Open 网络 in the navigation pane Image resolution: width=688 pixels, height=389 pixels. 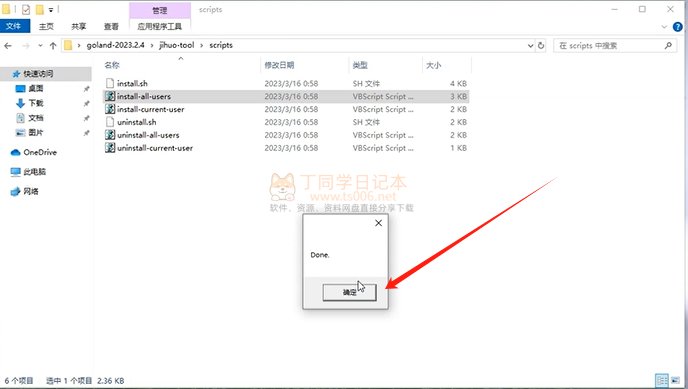click(x=31, y=191)
